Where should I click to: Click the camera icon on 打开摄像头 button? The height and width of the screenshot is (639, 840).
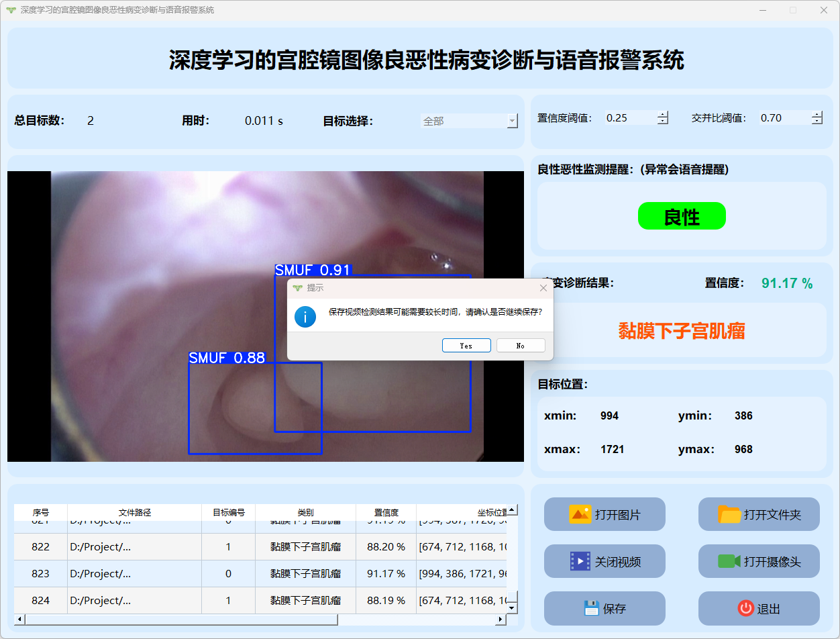pos(729,561)
